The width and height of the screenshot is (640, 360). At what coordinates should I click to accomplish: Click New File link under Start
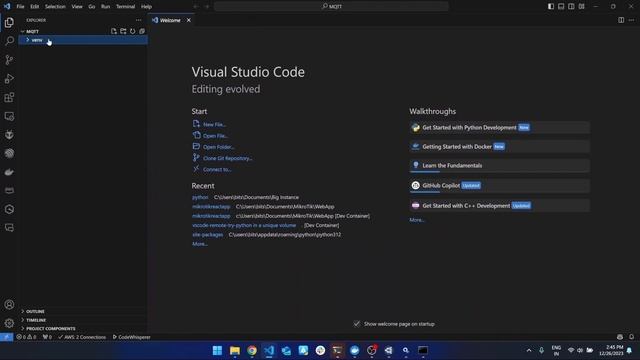point(215,124)
